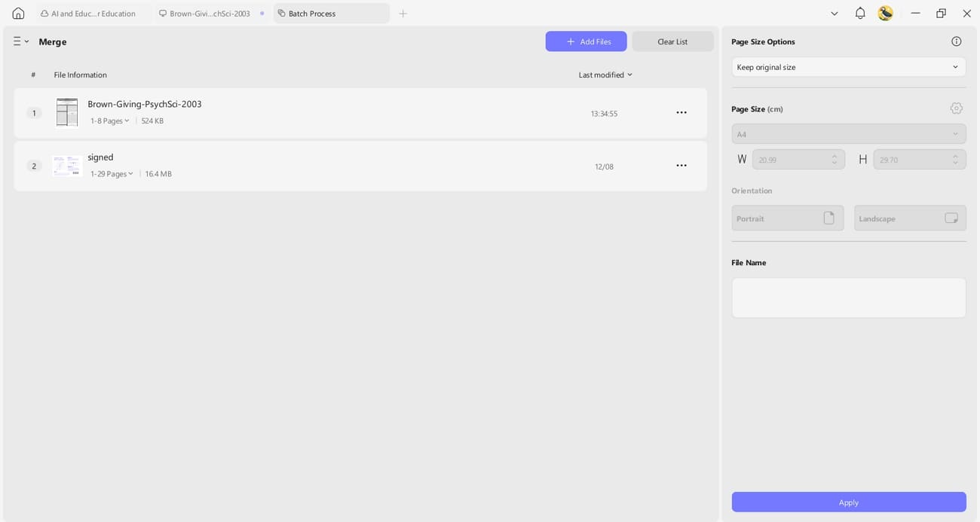Select the signed file name
The image size is (980, 522).
pos(100,157)
